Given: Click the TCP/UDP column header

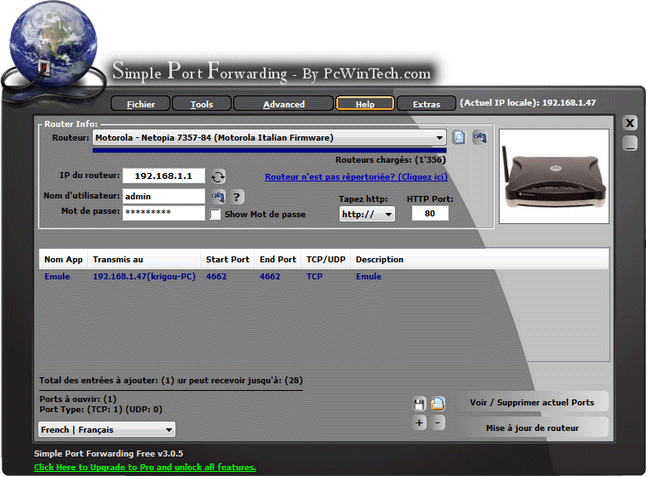Looking at the screenshot, I should [x=326, y=260].
